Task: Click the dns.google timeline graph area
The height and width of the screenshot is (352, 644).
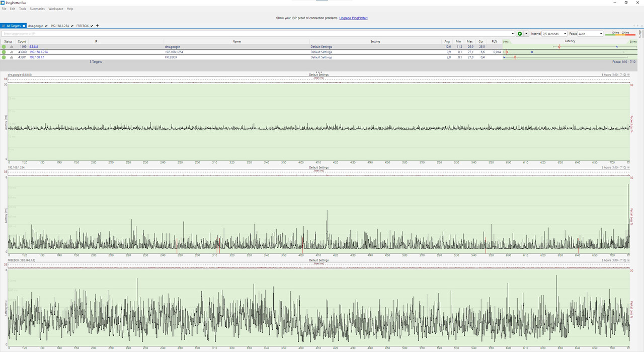Action: [319, 121]
